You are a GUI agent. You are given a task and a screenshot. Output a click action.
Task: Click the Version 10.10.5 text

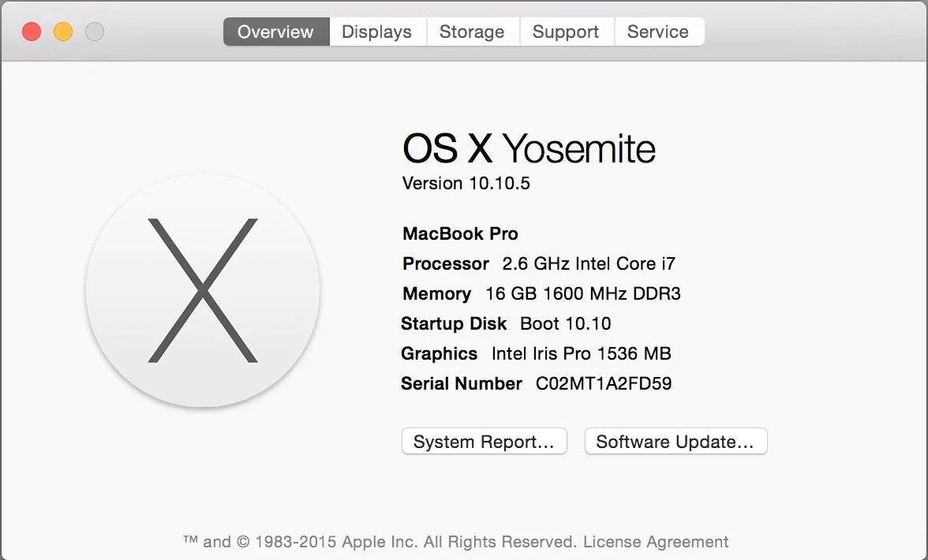(x=465, y=183)
